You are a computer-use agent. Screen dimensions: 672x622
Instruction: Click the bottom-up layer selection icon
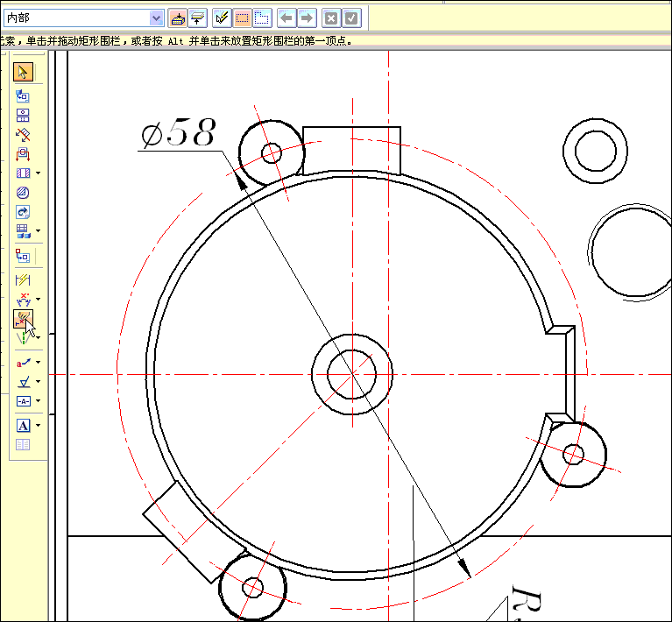[x=178, y=18]
